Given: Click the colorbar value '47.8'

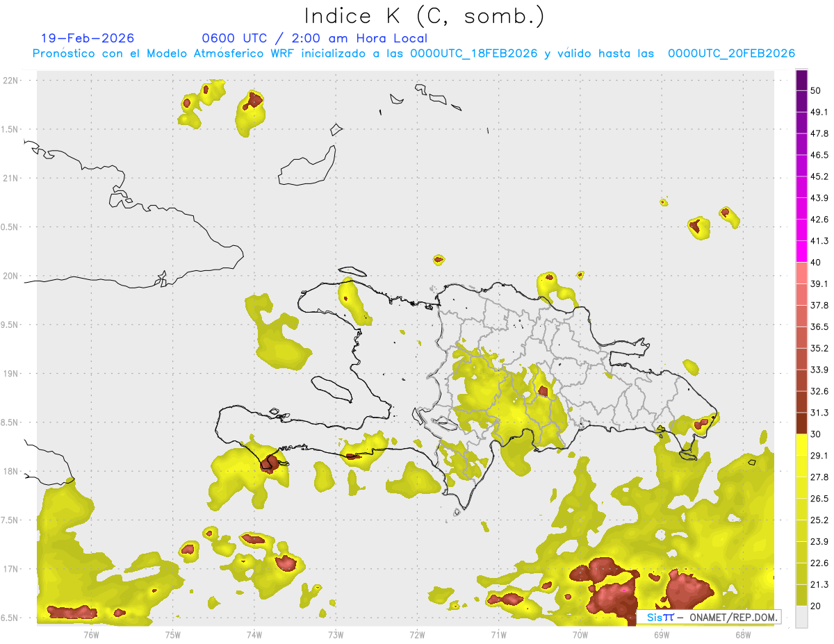Looking at the screenshot, I should point(819,133).
